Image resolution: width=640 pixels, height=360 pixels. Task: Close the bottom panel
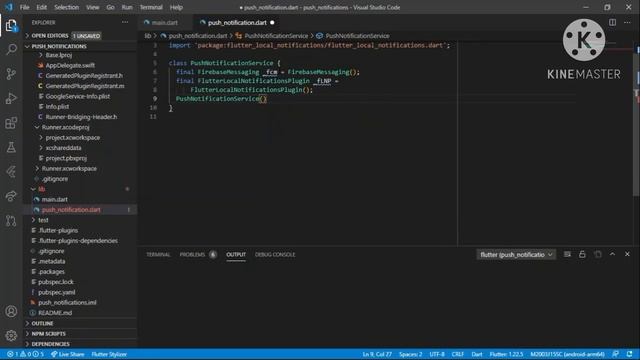click(x=627, y=254)
